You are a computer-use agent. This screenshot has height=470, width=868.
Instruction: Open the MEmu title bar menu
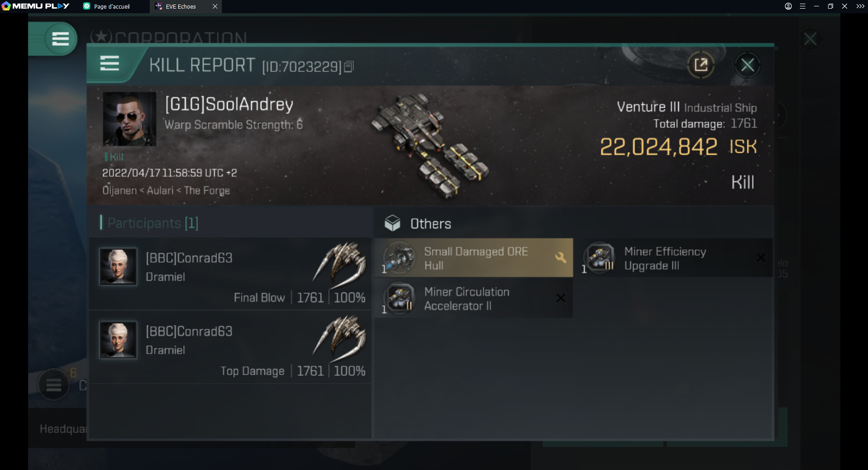pos(802,6)
